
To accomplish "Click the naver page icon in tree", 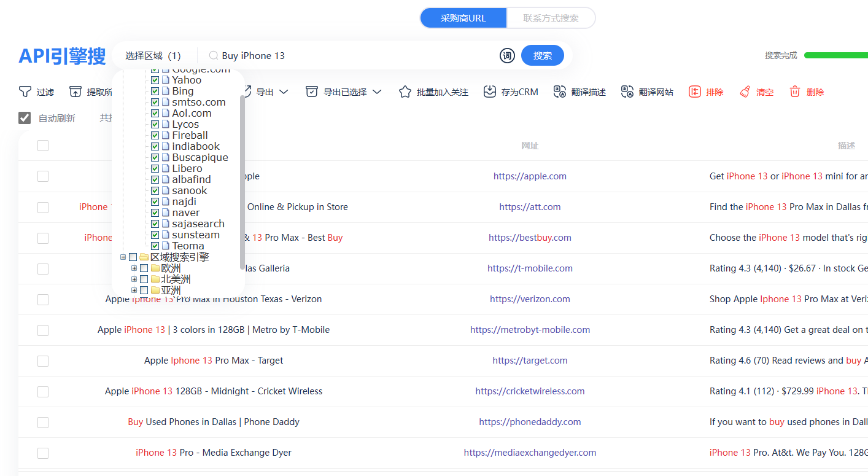I will (x=166, y=213).
